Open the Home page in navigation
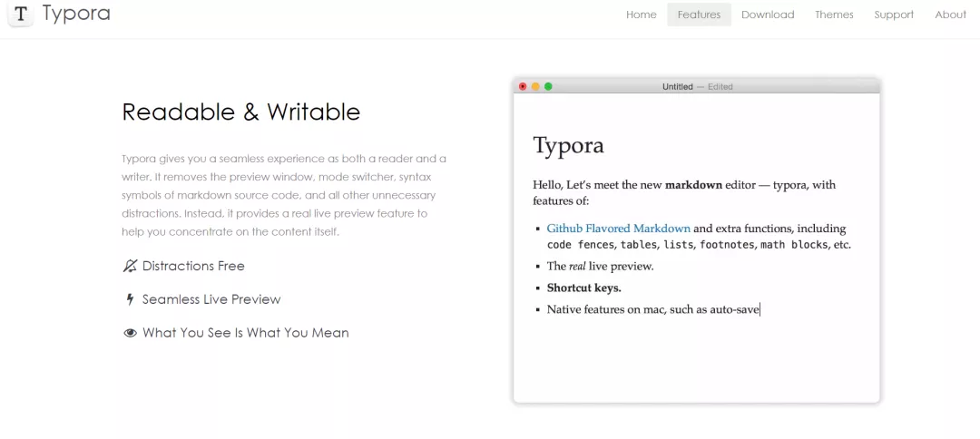Screen dimensions: 980x439 (641, 15)
